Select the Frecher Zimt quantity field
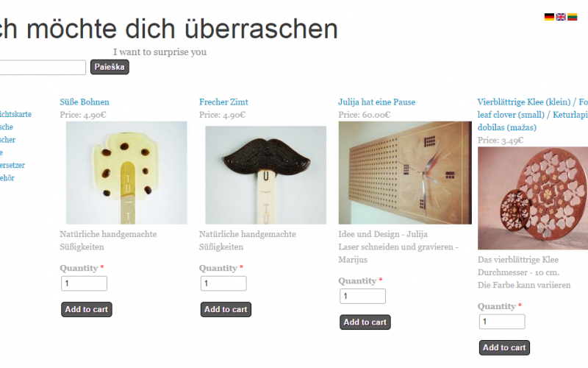The height and width of the screenshot is (368, 588). [223, 283]
